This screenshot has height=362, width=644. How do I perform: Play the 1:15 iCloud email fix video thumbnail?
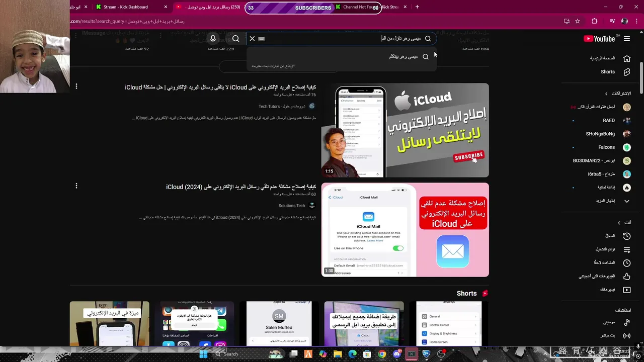[405, 130]
